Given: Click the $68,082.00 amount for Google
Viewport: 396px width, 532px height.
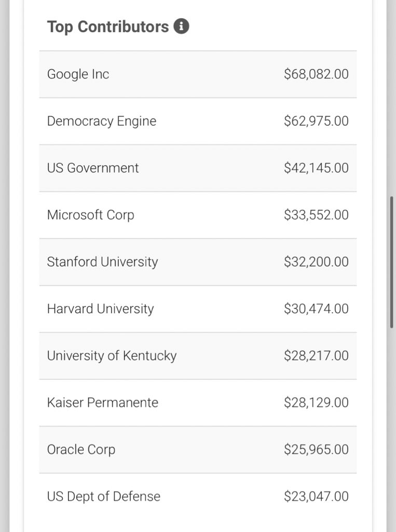Looking at the screenshot, I should [316, 74].
